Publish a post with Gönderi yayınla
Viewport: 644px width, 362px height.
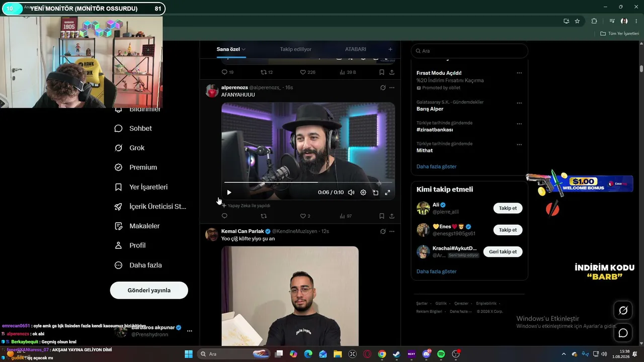tap(149, 290)
